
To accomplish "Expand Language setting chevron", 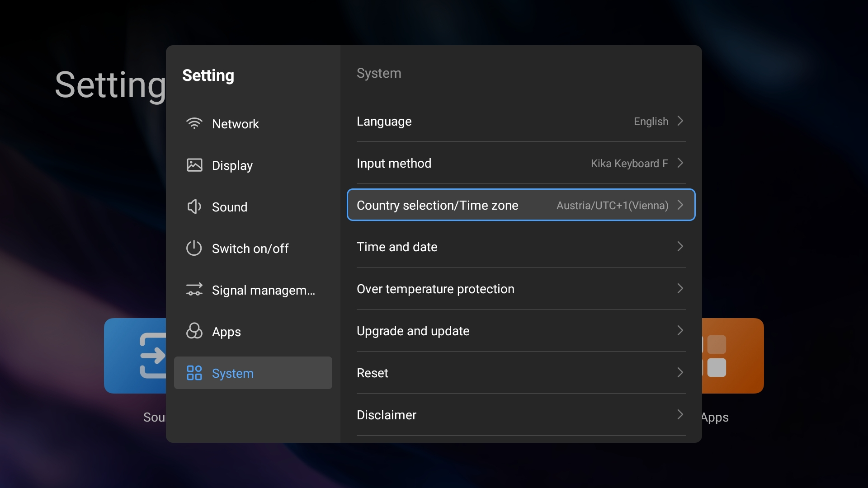I will point(680,121).
